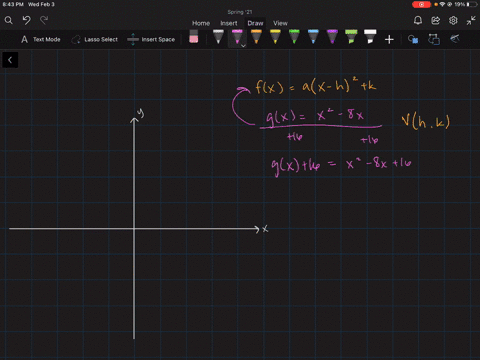The height and width of the screenshot is (360, 480).
Task: Click the Spring '21 notebook title
Action: 240,12
